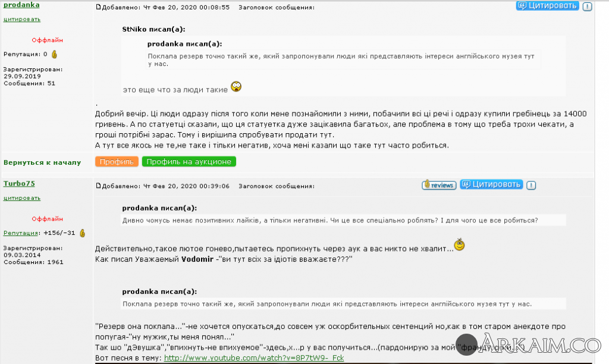Viewport: 609px width, 364px height.
Task: Click the post icon before the 00:08:55 date
Action: pyautogui.click(x=98, y=7)
